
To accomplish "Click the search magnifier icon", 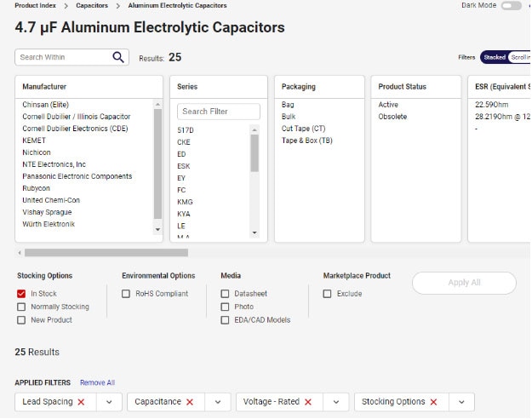I will click(118, 57).
